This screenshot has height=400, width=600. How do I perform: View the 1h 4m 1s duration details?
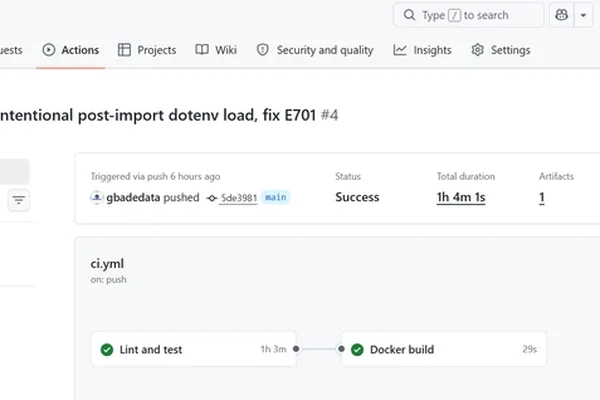[x=461, y=197]
